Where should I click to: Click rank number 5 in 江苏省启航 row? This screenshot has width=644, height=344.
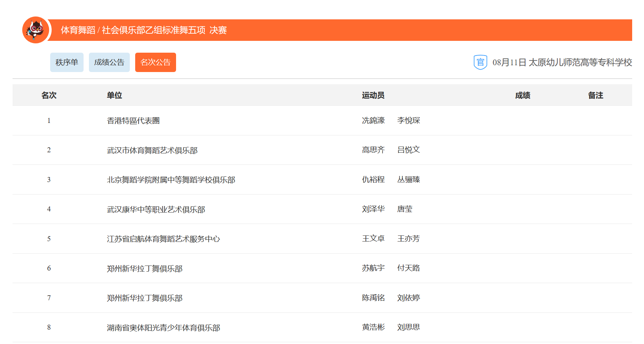pyautogui.click(x=49, y=239)
